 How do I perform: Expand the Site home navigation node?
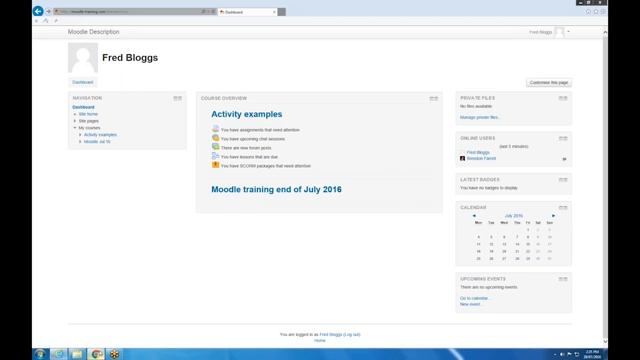coord(75,114)
